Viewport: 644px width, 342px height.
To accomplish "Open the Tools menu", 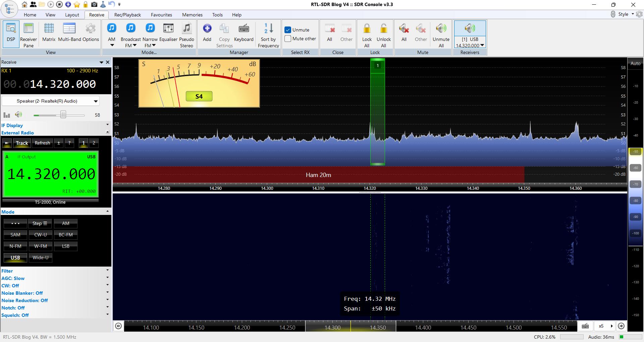I will click(x=217, y=15).
